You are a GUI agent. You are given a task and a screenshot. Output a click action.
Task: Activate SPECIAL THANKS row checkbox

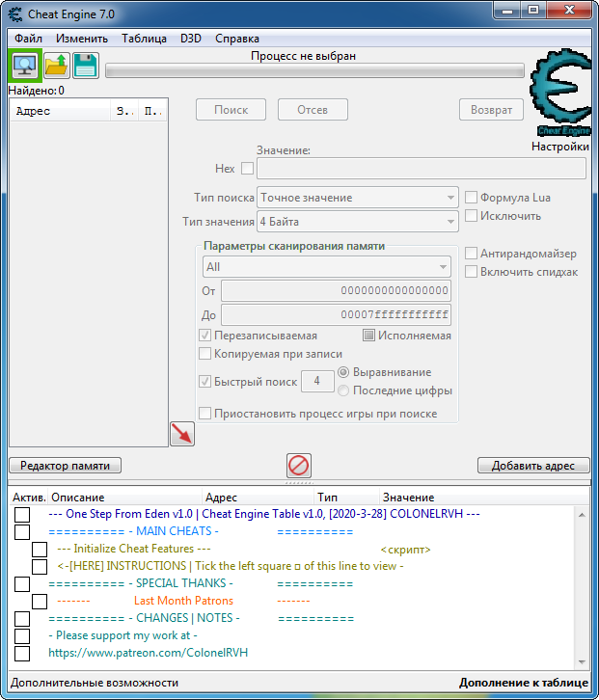pos(22,584)
